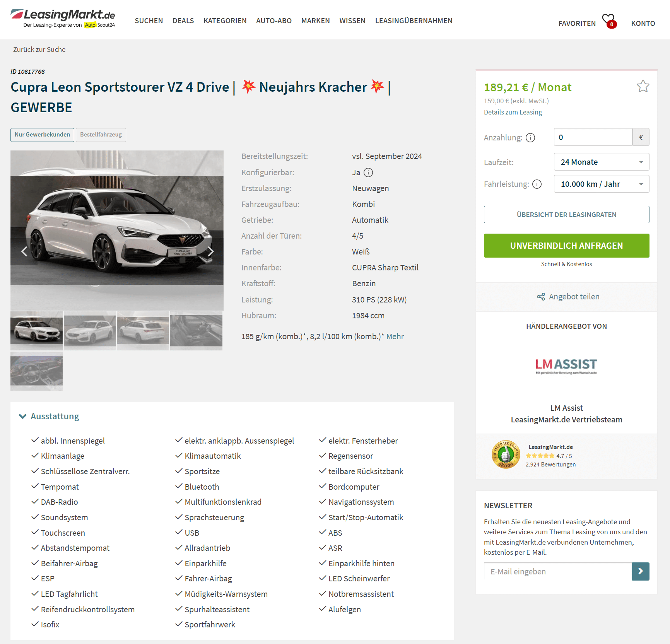Click the main car photo
Viewport: 670px width, 644px height.
(x=117, y=231)
